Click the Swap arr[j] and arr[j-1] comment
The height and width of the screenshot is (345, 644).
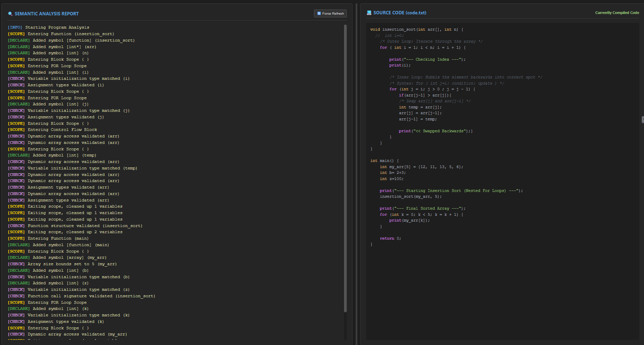(x=435, y=101)
